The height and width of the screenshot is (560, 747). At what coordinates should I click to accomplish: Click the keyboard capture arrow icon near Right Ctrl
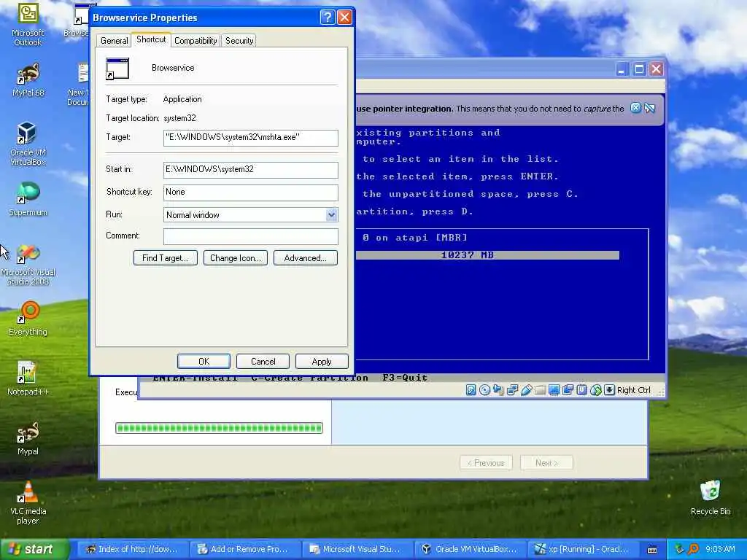609,390
